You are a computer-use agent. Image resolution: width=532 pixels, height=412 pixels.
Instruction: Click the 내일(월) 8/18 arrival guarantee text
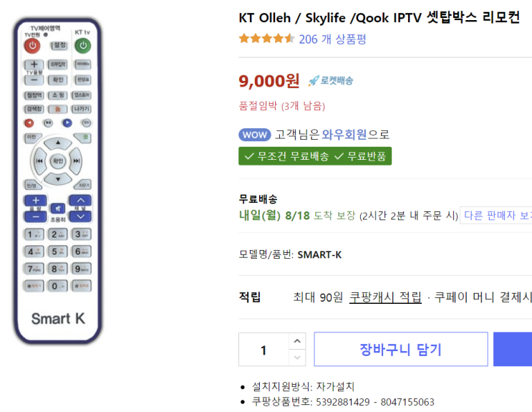click(x=274, y=215)
